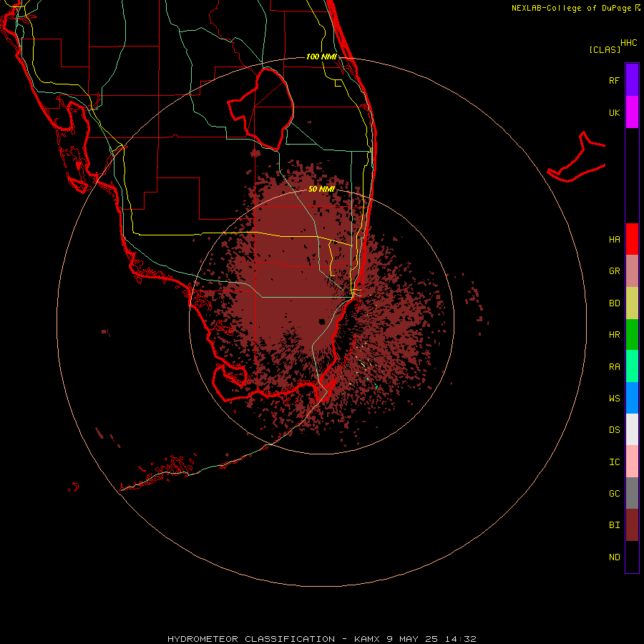Click the WS blue legend swatch
This screenshot has height=644, width=644.
pos(632,398)
